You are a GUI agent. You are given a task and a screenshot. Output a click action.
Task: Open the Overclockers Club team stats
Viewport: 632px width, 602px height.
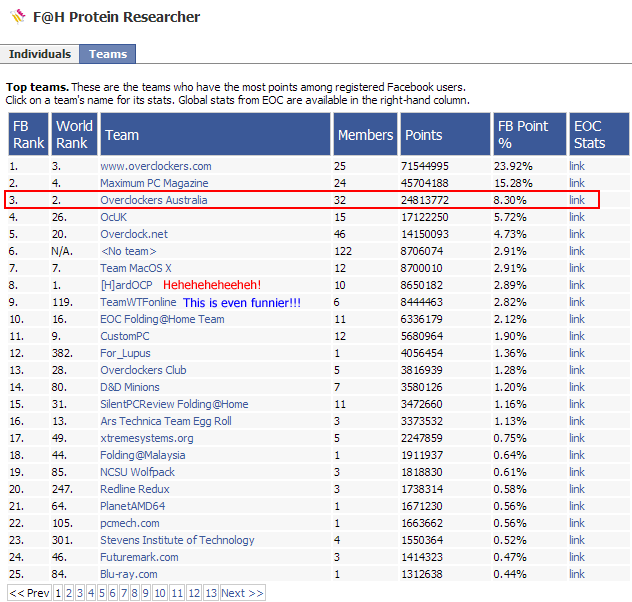point(143,370)
